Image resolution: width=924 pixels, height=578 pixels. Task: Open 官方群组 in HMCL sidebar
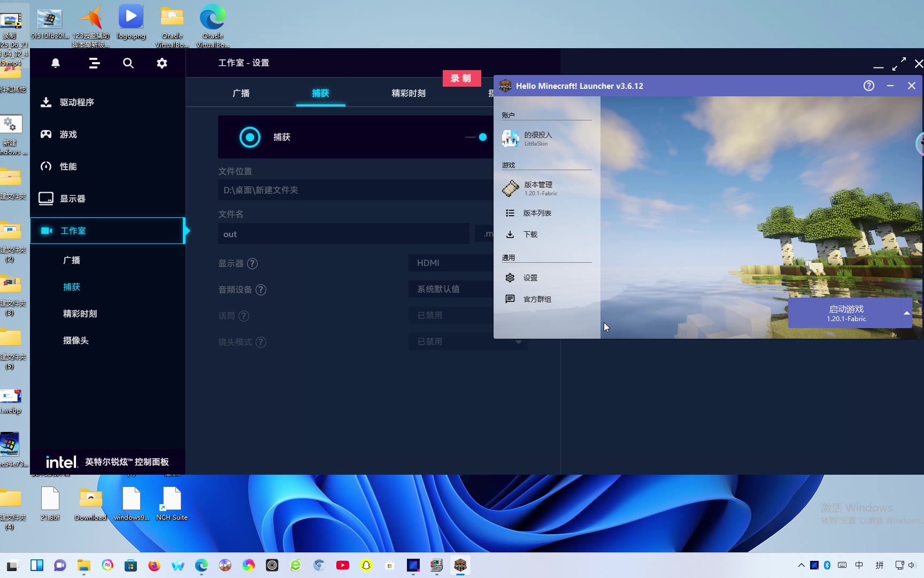546,299
